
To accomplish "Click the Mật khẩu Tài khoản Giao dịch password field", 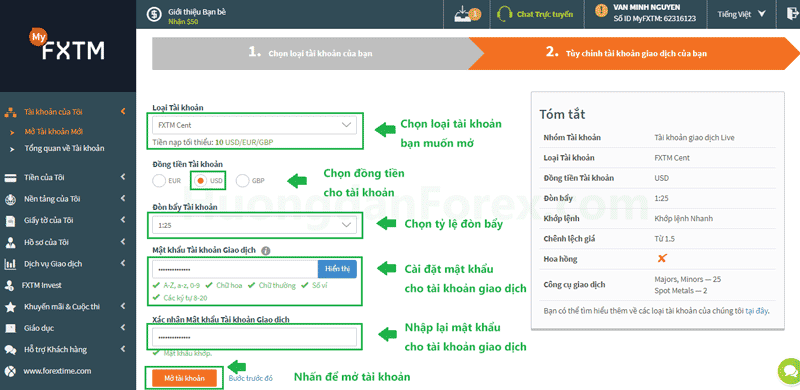I will pos(235,269).
